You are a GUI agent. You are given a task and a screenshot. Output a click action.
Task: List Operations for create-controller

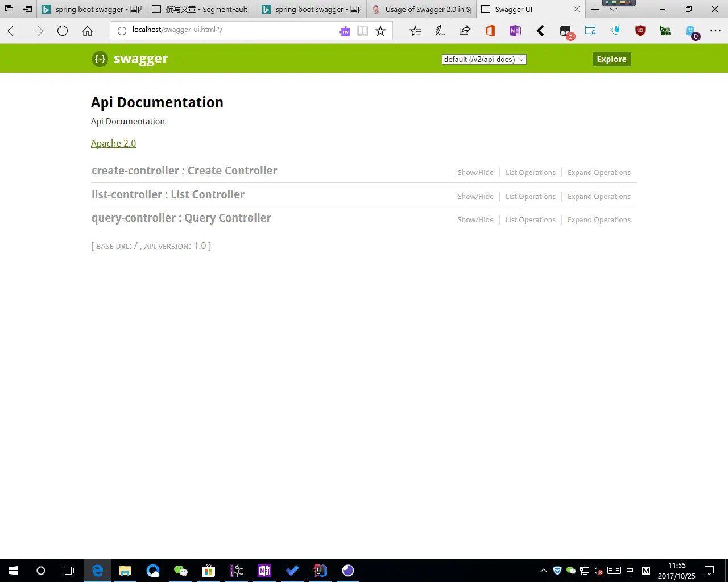[x=531, y=173]
